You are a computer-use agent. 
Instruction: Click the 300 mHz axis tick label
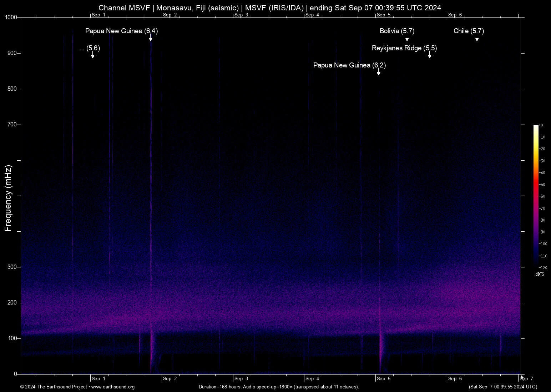point(12,266)
